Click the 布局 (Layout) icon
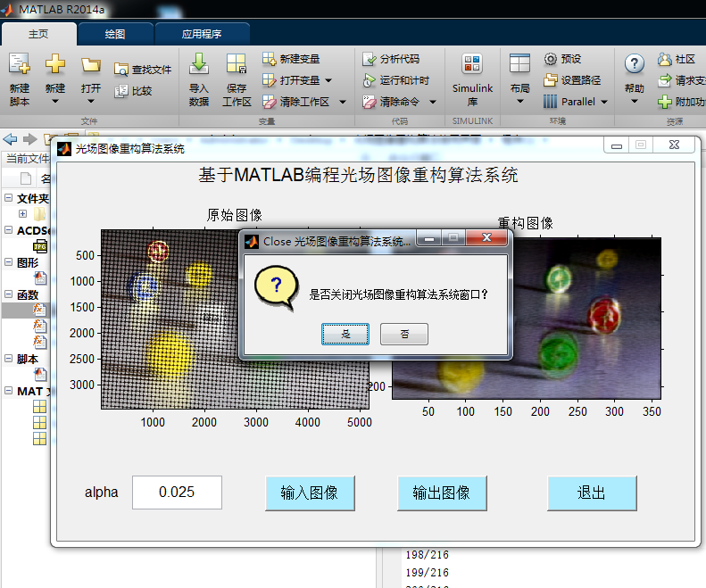The image size is (706, 588). tap(519, 63)
